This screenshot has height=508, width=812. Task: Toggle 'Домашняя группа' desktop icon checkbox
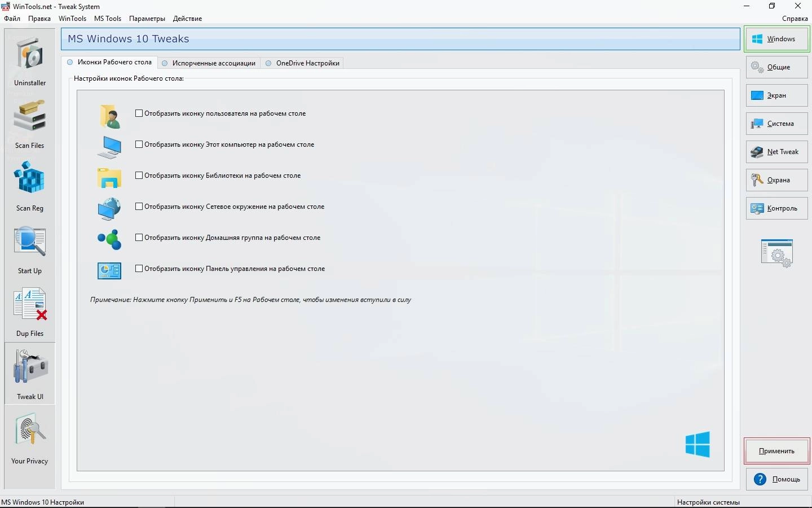point(139,238)
